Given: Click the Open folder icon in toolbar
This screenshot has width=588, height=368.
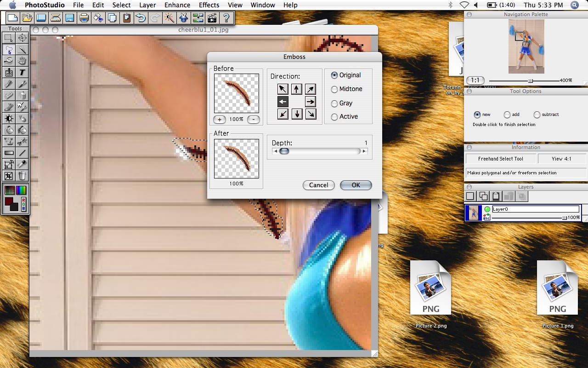Looking at the screenshot, I should point(27,18).
